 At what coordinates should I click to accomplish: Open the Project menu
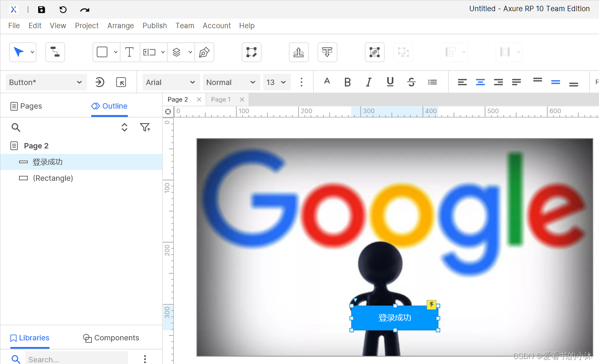[x=87, y=26]
